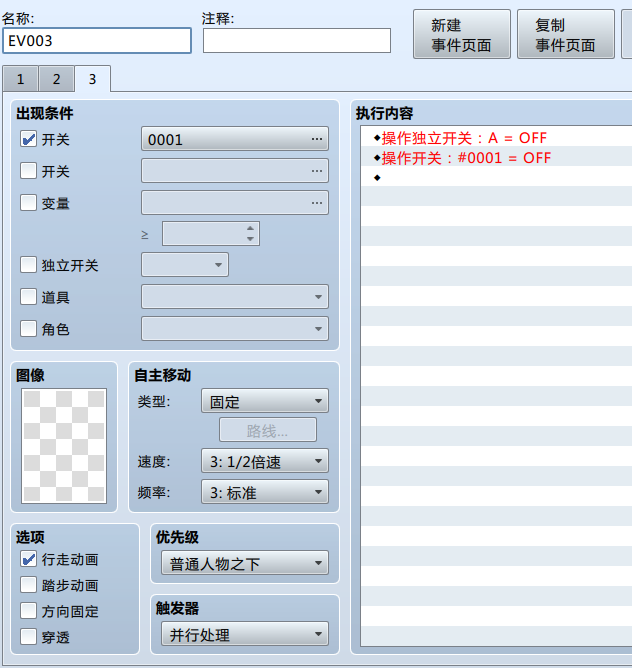This screenshot has height=668, width=632.
Task: Enable the 独立开关 condition checkbox
Action: point(29,265)
